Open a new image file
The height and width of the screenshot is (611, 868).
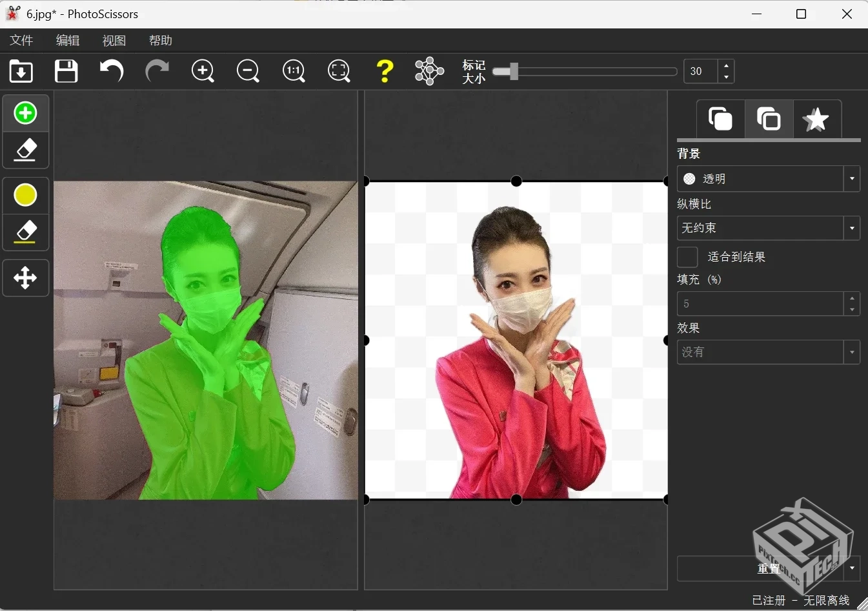coord(20,71)
